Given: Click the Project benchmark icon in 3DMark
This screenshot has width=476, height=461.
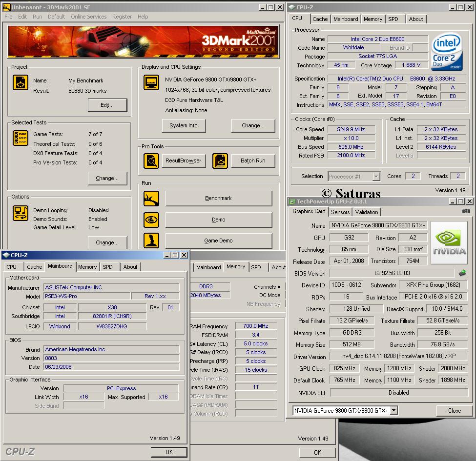Looking at the screenshot, I should pos(21,82).
